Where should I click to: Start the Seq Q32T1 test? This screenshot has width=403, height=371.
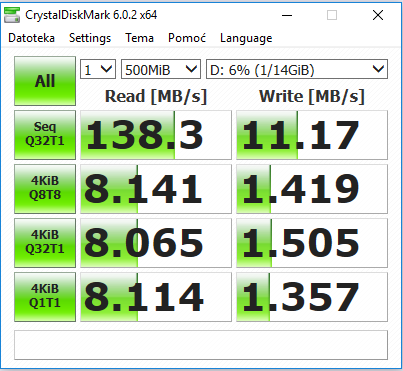point(45,135)
